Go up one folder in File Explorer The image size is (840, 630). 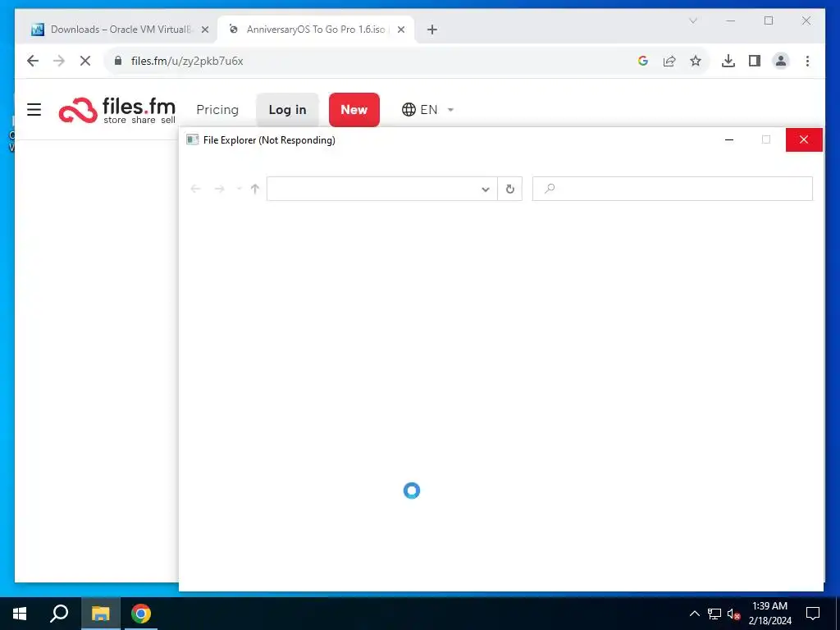(255, 189)
